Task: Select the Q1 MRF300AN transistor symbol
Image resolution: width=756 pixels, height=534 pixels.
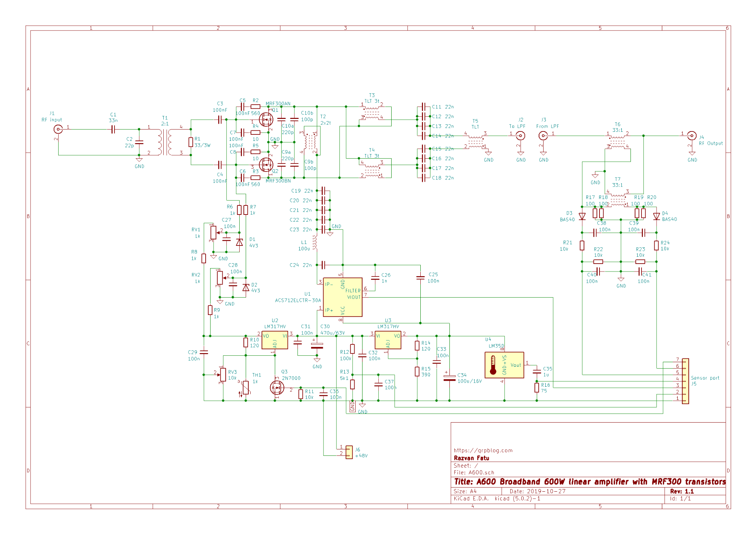Action: tap(266, 120)
